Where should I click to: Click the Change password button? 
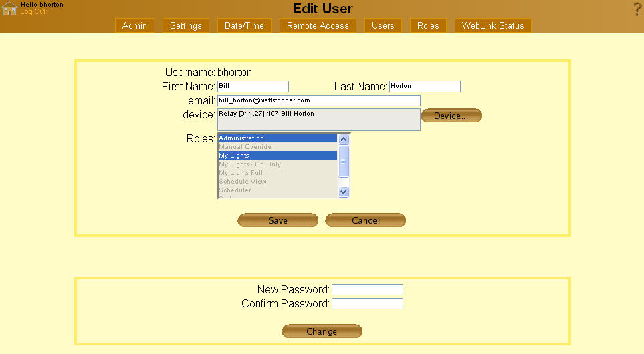click(322, 331)
